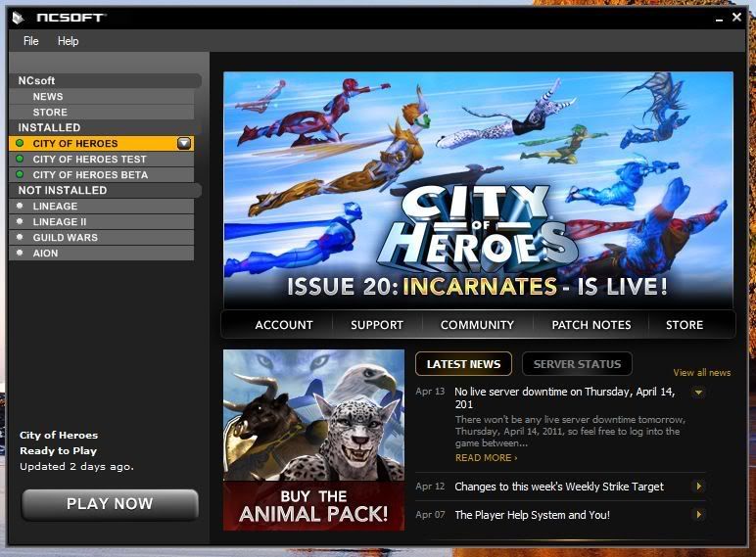Open 'The Player Help System and You!' headline
The width and height of the screenshot is (756, 557).
click(x=532, y=515)
